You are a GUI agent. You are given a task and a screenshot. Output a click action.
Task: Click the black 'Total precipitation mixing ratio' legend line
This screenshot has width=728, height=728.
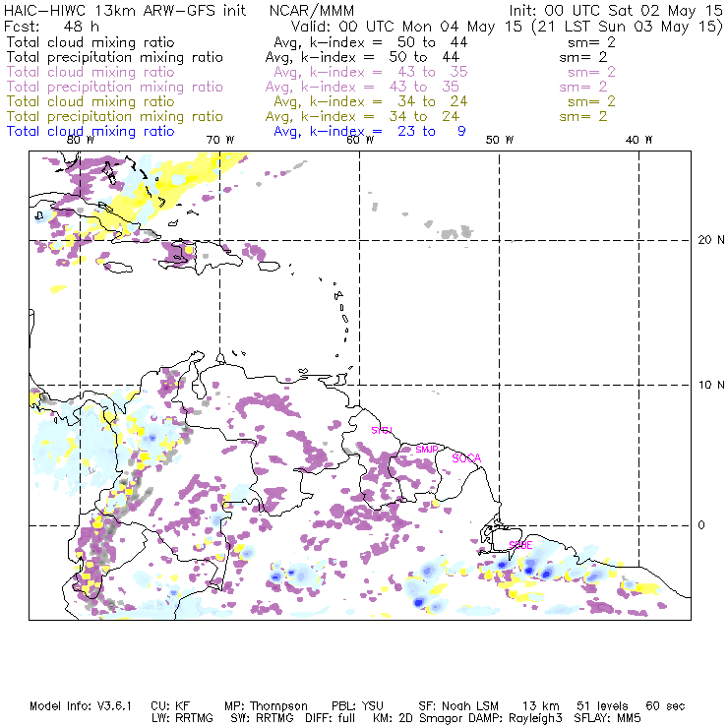[x=115, y=57]
